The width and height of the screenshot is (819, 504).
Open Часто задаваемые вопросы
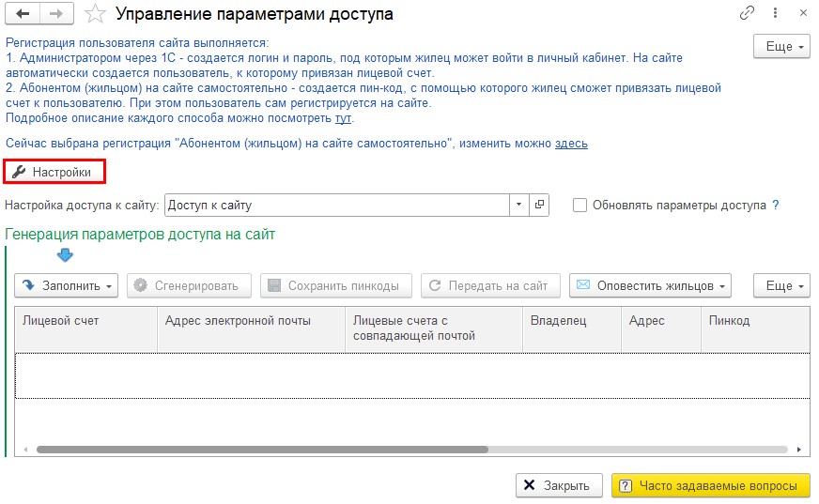coord(711,485)
